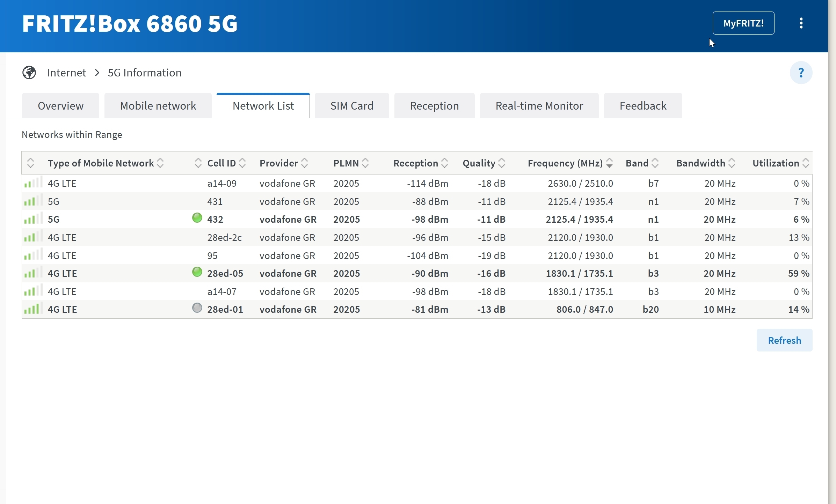Sort table by Cell ID
836x504 pixels.
[226, 163]
